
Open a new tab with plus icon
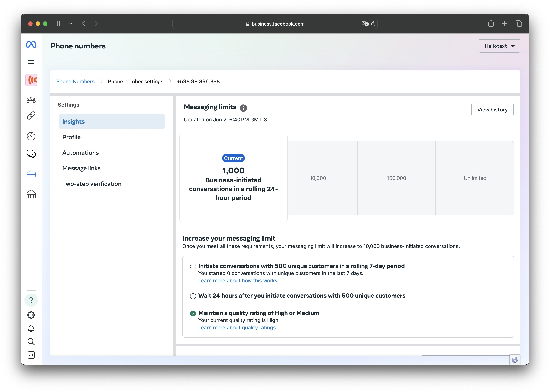(x=505, y=24)
